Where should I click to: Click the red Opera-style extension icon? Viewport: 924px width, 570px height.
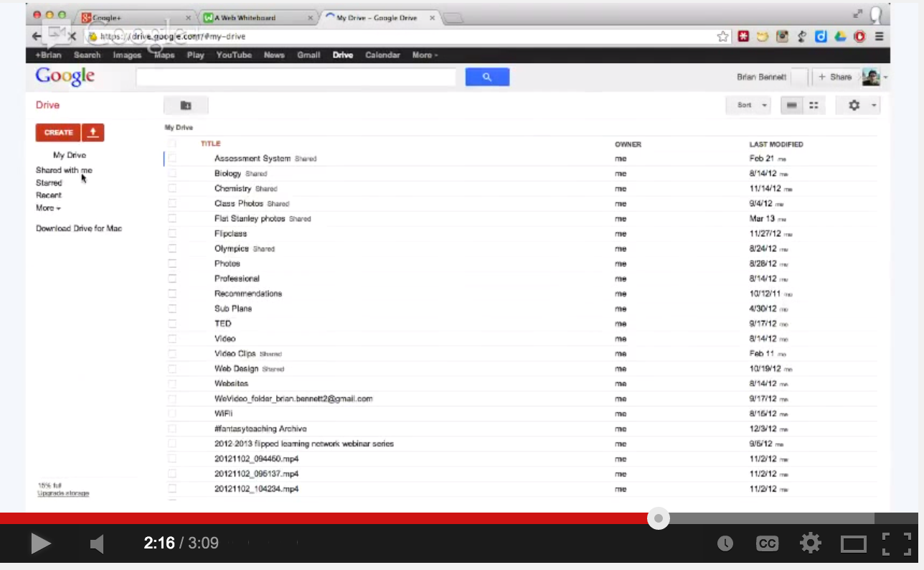859,37
